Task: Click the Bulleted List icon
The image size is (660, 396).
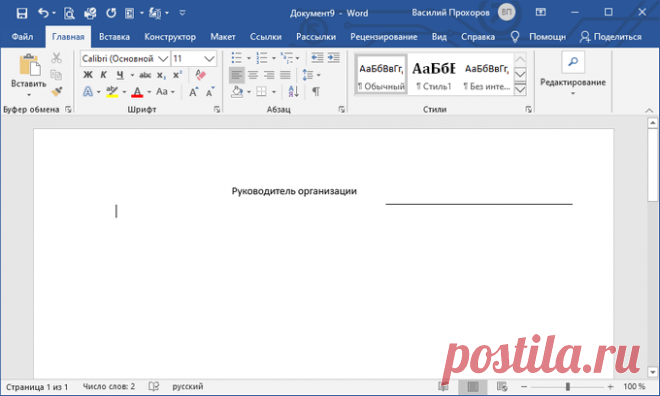Action: pyautogui.click(x=237, y=58)
